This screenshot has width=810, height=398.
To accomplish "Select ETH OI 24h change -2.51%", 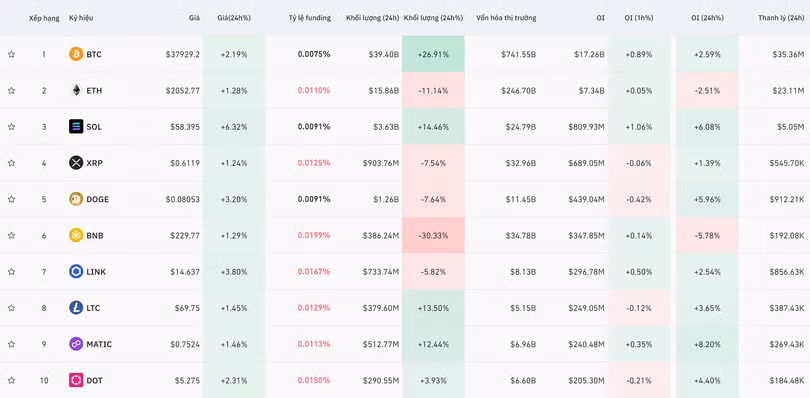I will (x=707, y=90).
